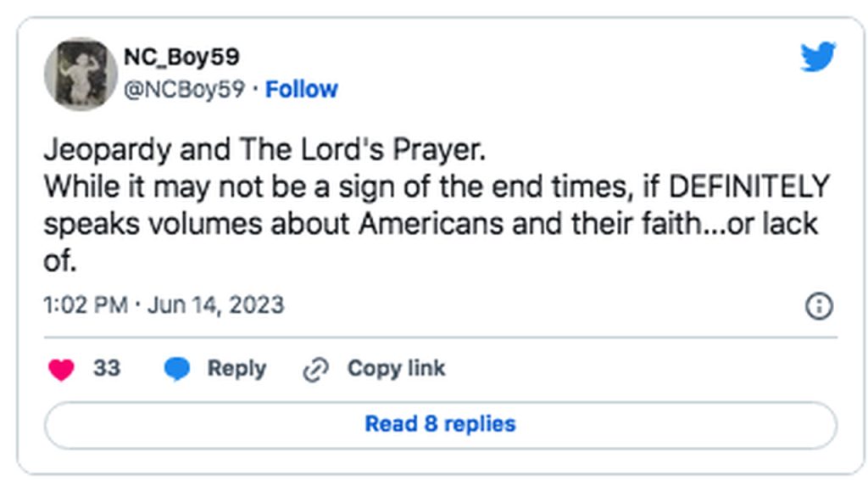Open NC_Boy59's profile picture

(x=81, y=74)
